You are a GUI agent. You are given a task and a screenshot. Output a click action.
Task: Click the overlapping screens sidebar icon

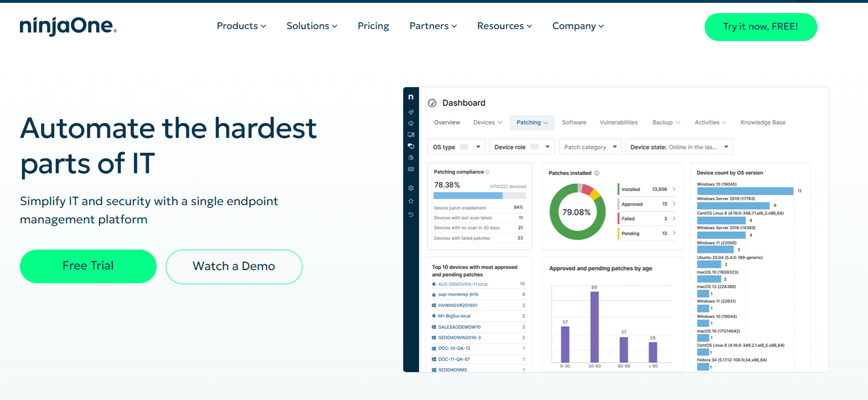[411, 146]
